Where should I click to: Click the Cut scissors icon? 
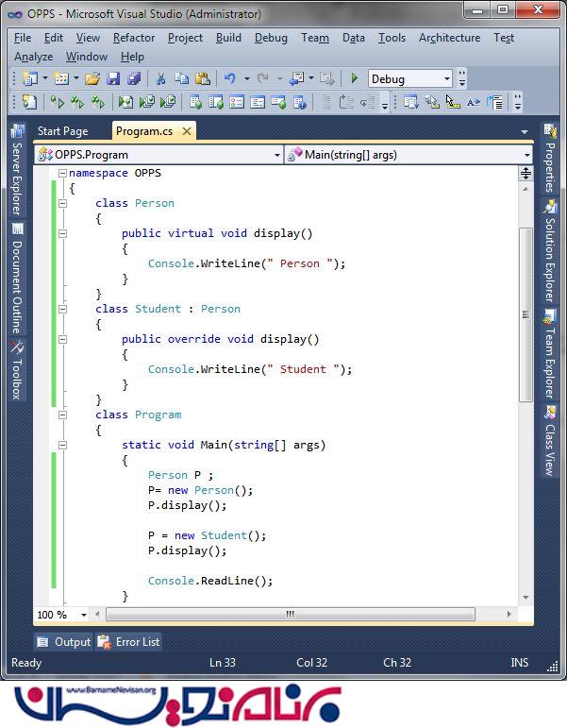[x=160, y=79]
